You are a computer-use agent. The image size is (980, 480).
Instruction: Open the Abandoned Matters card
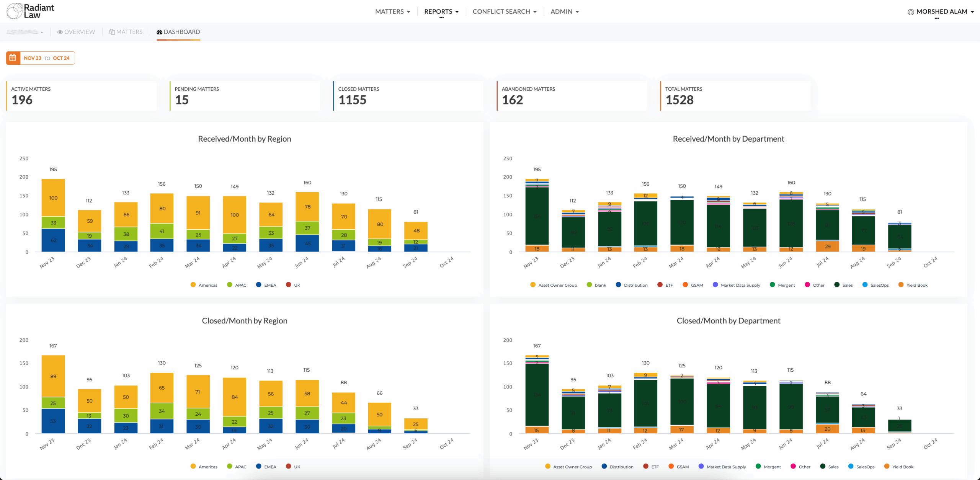click(572, 96)
